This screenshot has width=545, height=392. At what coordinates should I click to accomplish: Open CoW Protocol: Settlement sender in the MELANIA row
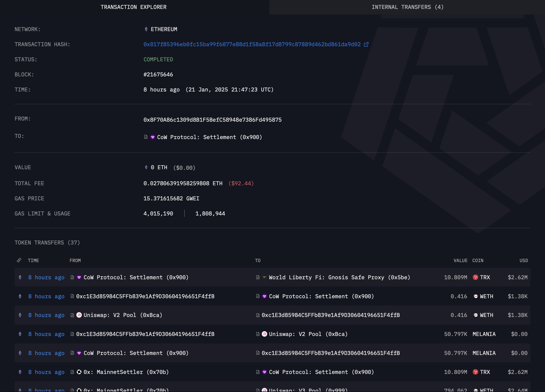tap(136, 353)
